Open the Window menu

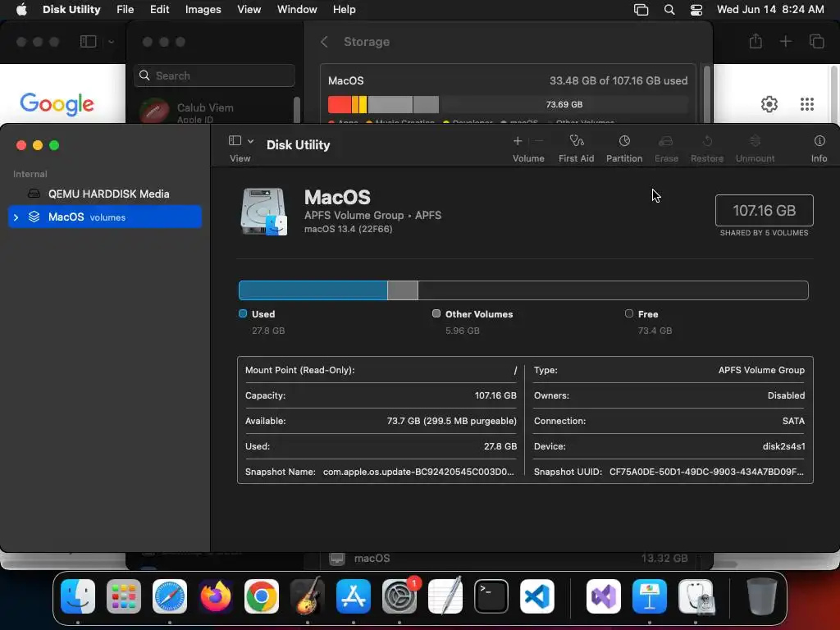click(297, 10)
